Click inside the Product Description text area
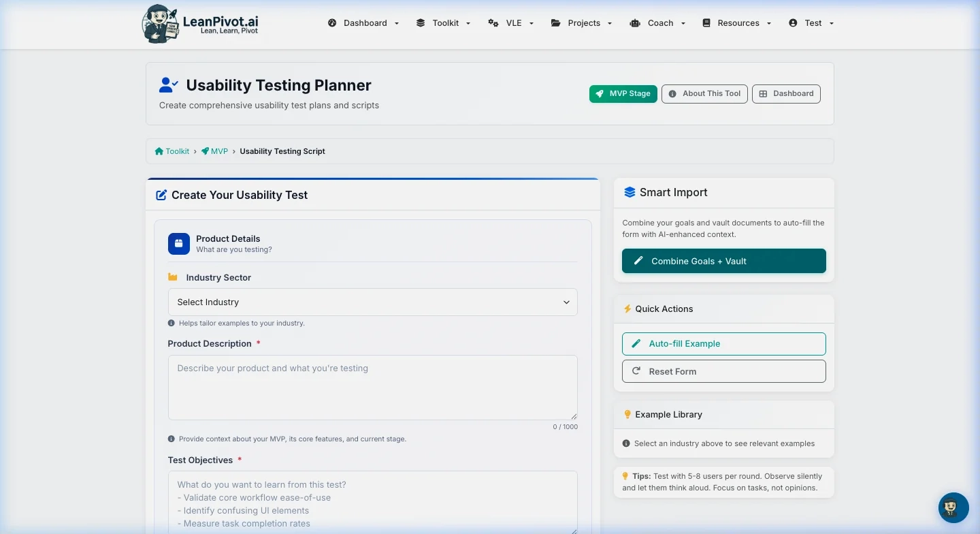Image resolution: width=980 pixels, height=534 pixels. click(372, 387)
